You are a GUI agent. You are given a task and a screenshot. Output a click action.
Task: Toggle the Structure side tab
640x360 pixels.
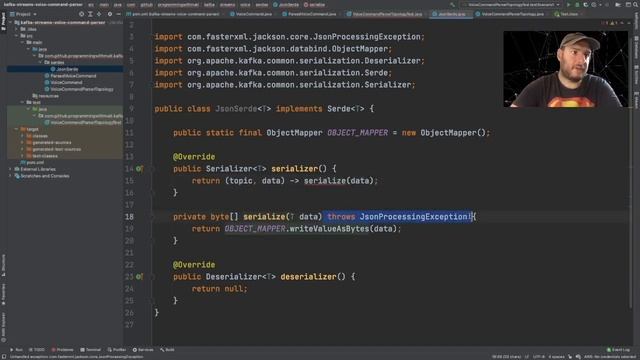pos(3,265)
